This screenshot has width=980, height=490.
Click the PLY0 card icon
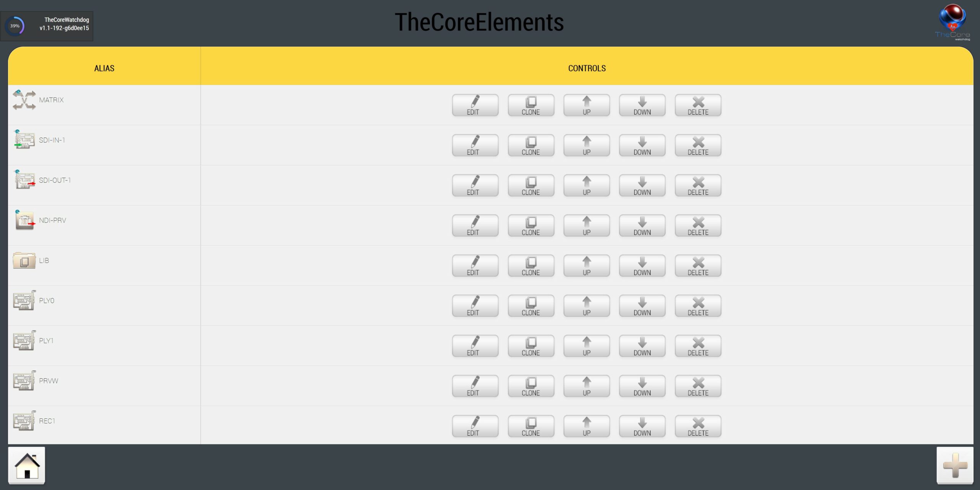pos(24,301)
